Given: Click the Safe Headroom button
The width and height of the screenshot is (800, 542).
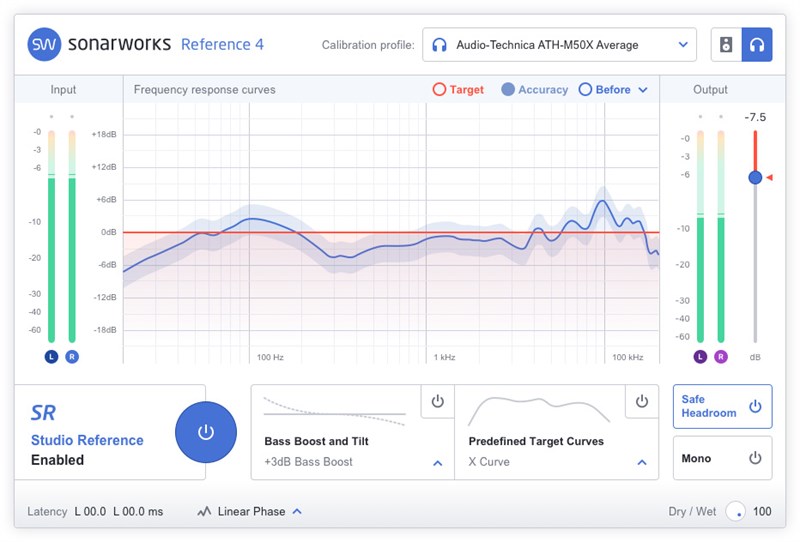Looking at the screenshot, I should (722, 406).
